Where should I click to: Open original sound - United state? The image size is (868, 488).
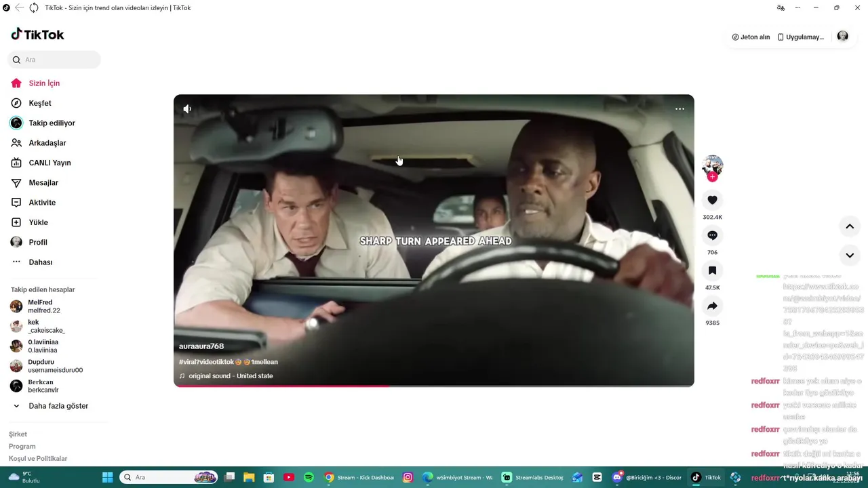(x=226, y=376)
